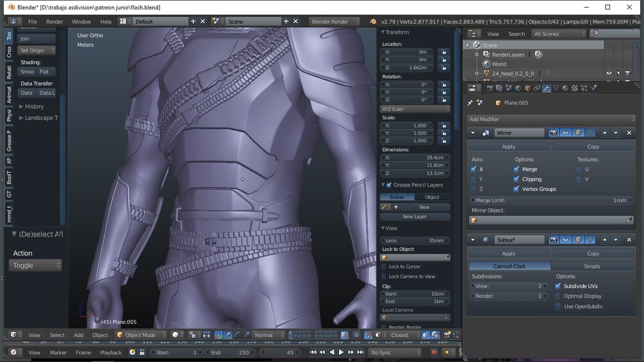This screenshot has width=644, height=362.
Task: Switch to the Grease Pencil Object tab
Action: pyautogui.click(x=432, y=197)
